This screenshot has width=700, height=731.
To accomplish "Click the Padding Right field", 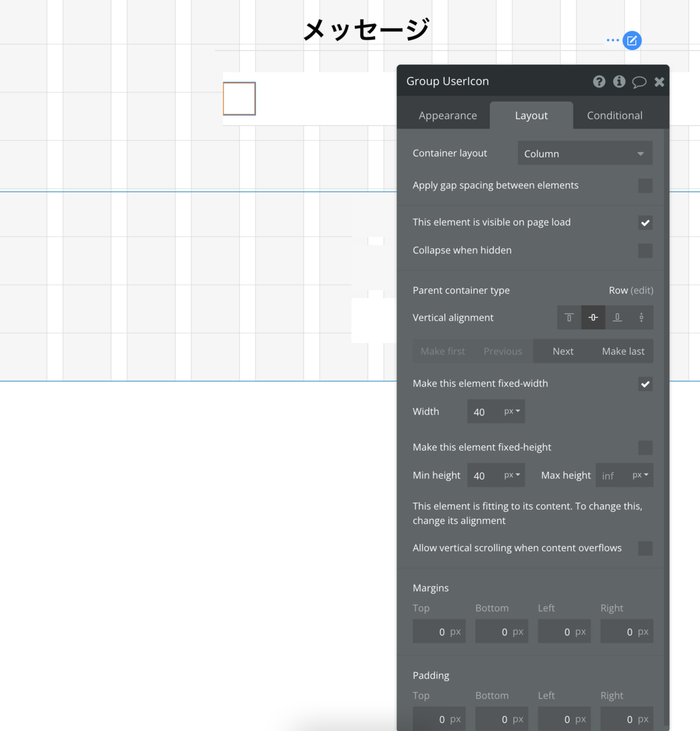I will coord(627,719).
